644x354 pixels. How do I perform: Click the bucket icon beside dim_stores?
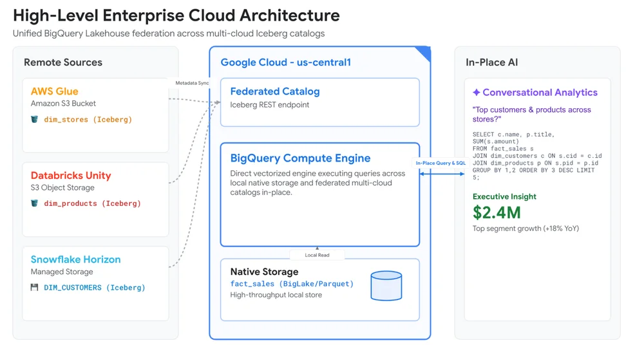tap(35, 120)
